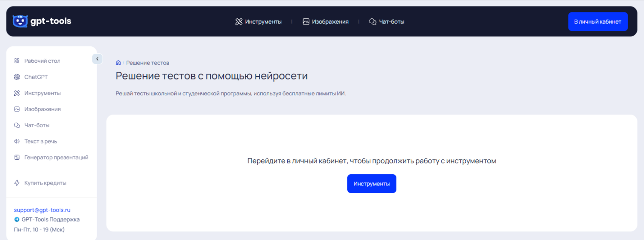The image size is (644, 240).
Task: Open the GPT-Tools Поддержка link
Action: 51,219
